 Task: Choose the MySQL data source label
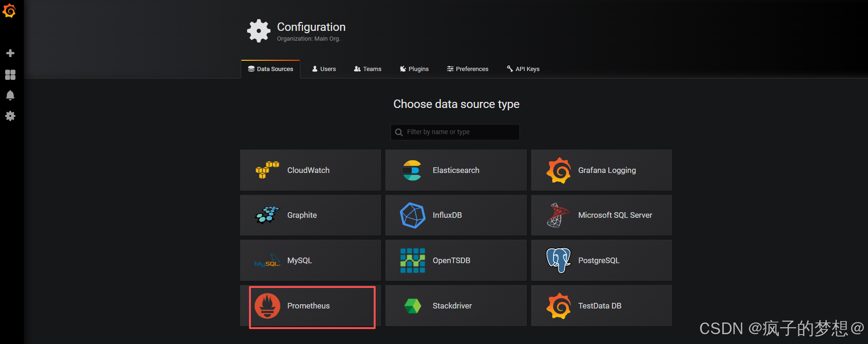coord(299,261)
